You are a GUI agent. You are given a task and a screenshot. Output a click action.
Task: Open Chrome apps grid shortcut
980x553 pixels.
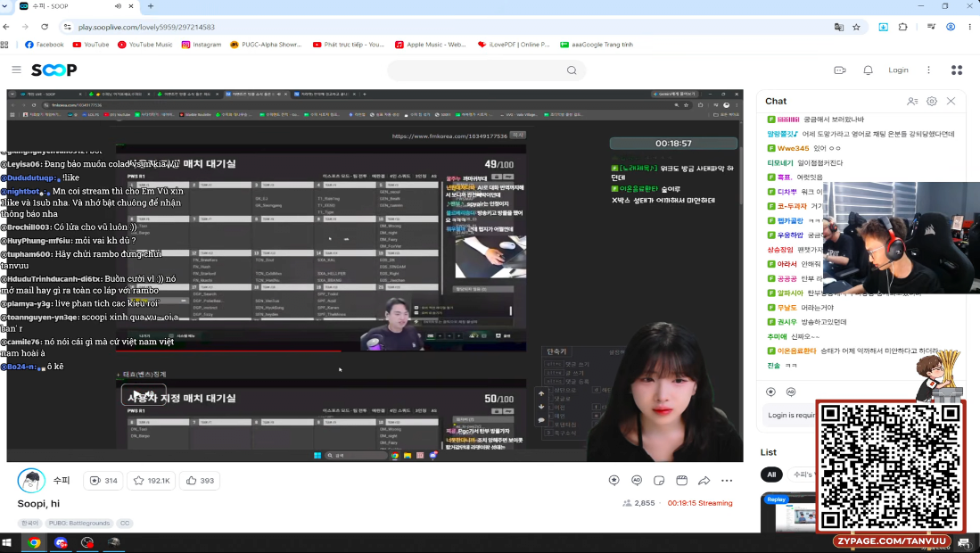click(x=4, y=45)
